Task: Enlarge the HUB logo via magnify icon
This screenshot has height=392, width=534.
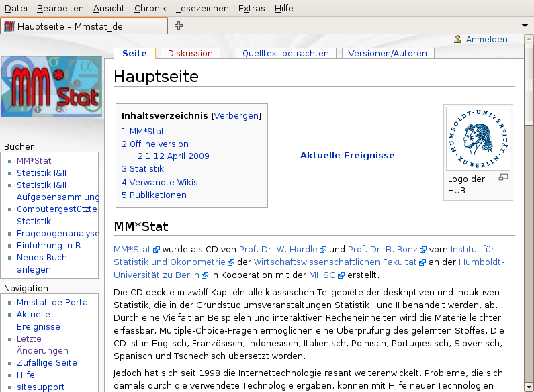Action: pos(503,177)
